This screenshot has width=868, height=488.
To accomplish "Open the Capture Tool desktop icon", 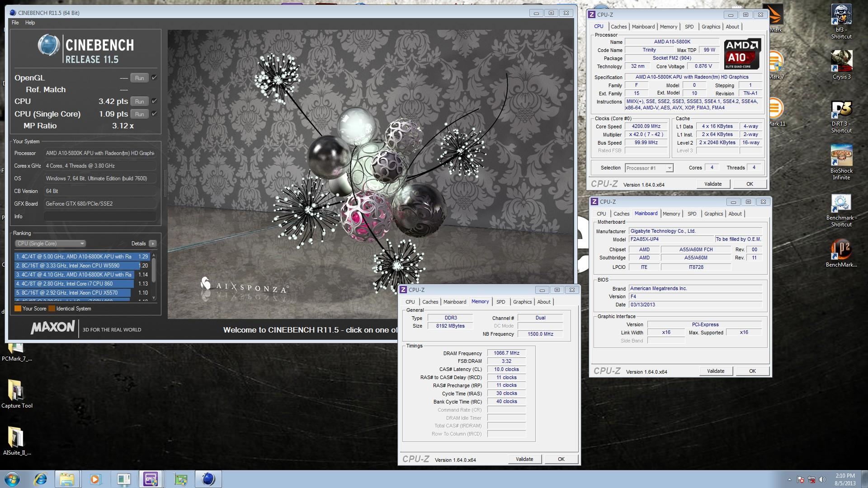I will click(17, 394).
